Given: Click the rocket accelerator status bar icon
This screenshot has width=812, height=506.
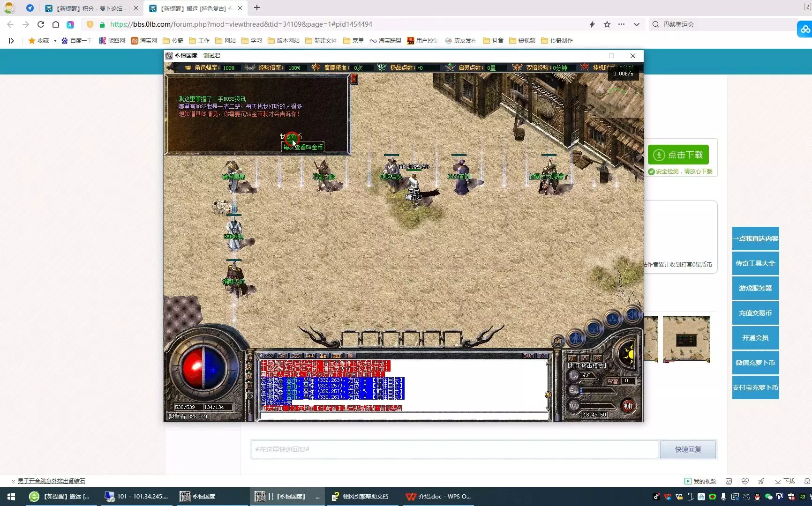Looking at the screenshot, I should click(x=761, y=481).
